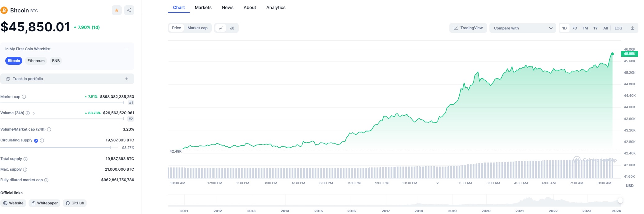Screen dimensions: 644x214
Task: Set chart range to 1Y
Action: (x=596, y=28)
